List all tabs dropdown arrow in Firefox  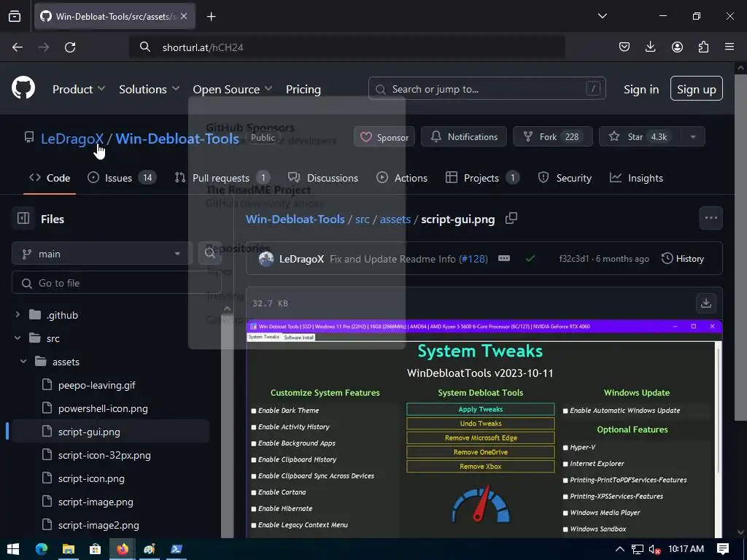pos(602,16)
